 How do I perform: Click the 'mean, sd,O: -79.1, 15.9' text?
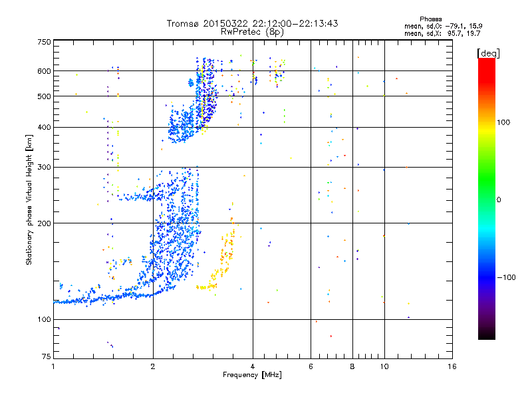443,26
